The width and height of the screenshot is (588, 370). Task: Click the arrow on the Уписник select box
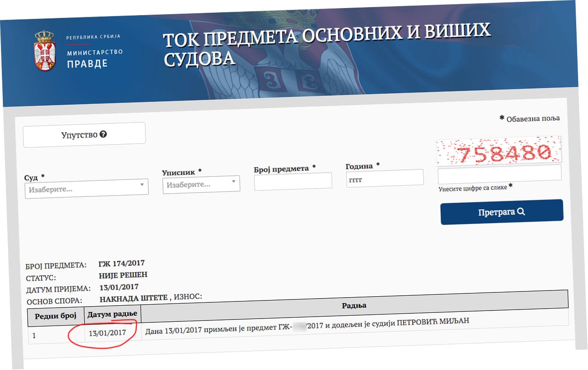point(233,181)
